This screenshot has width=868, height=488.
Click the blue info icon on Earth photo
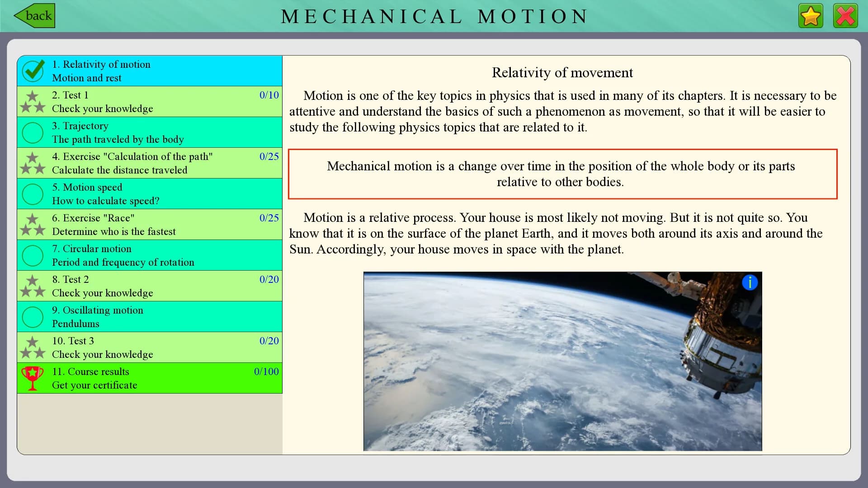[x=750, y=282]
